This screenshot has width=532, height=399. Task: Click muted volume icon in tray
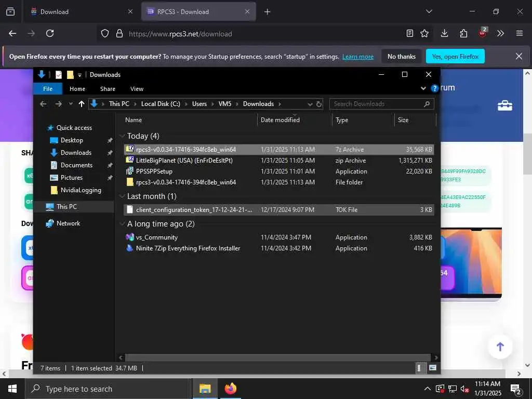pyautogui.click(x=465, y=389)
